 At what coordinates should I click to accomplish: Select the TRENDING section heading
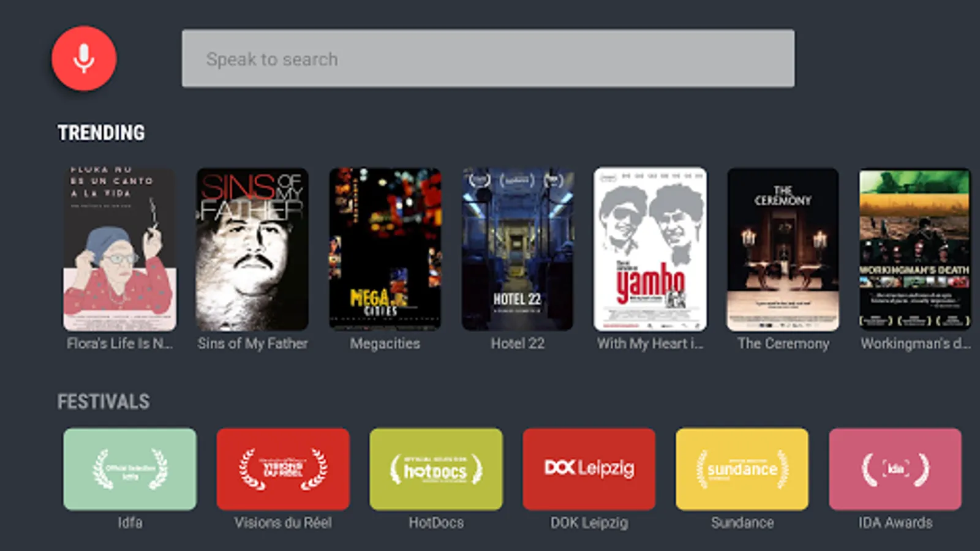pos(101,132)
